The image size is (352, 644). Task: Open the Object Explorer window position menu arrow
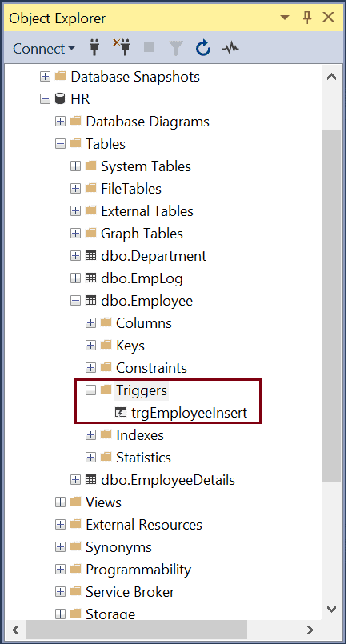(285, 18)
